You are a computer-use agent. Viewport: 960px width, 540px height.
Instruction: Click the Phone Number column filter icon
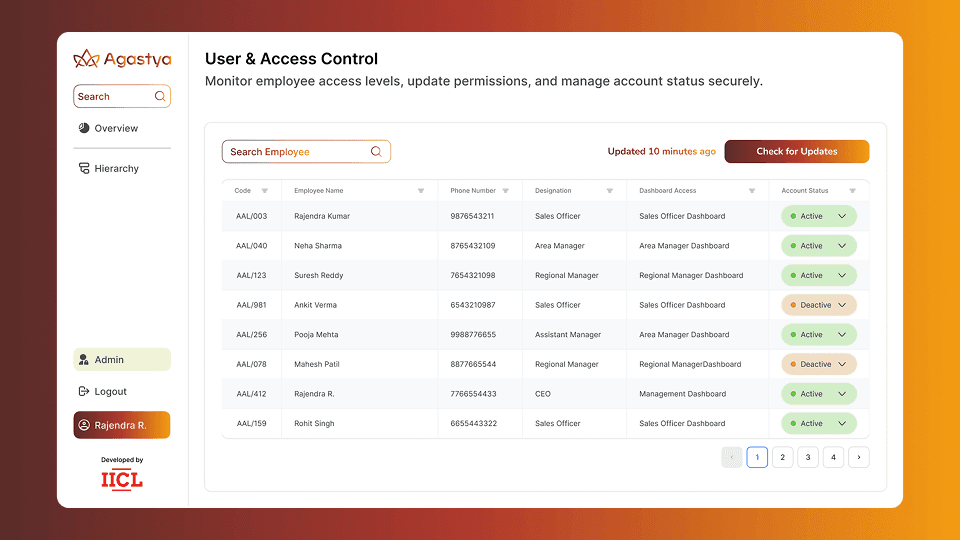[506, 191]
